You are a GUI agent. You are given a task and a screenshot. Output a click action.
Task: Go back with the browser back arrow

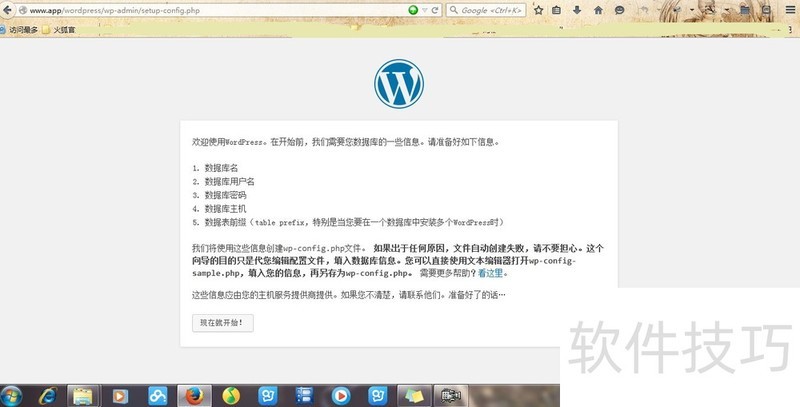pos(7,10)
